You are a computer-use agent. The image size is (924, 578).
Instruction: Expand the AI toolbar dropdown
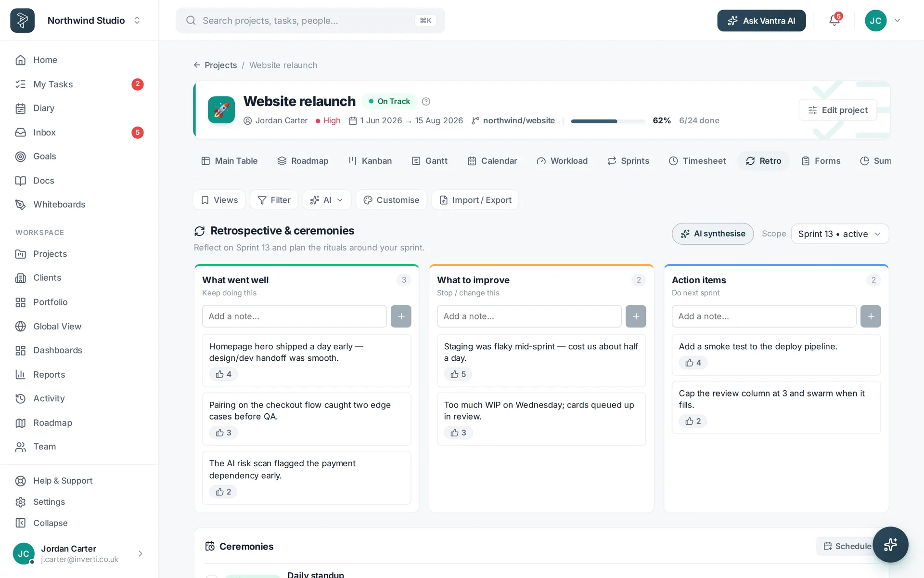[x=327, y=200]
